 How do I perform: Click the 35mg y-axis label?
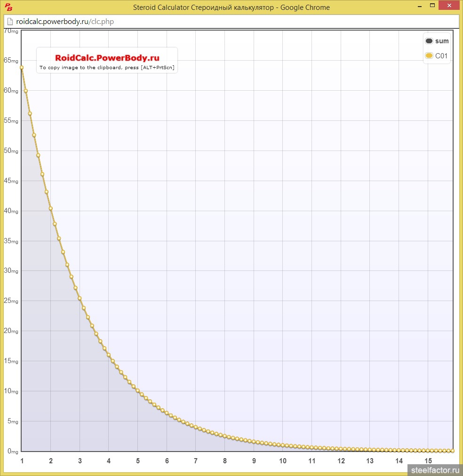(x=11, y=241)
